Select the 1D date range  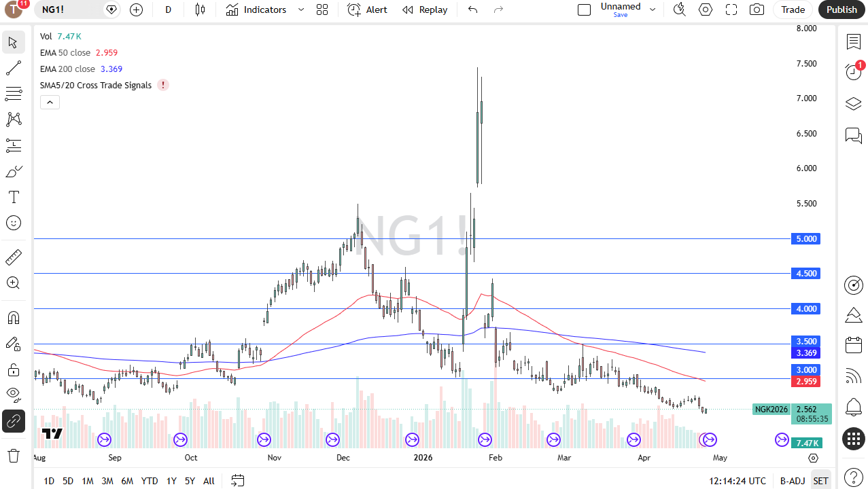tap(49, 481)
